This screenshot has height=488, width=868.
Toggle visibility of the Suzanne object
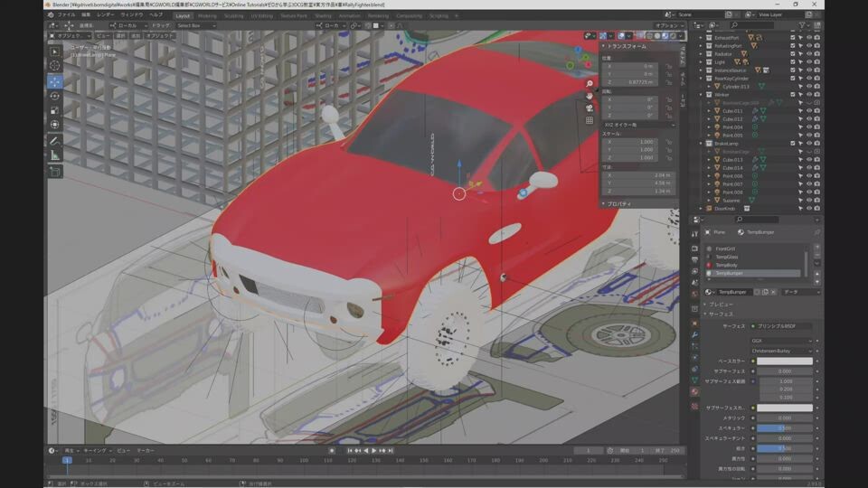pos(809,201)
